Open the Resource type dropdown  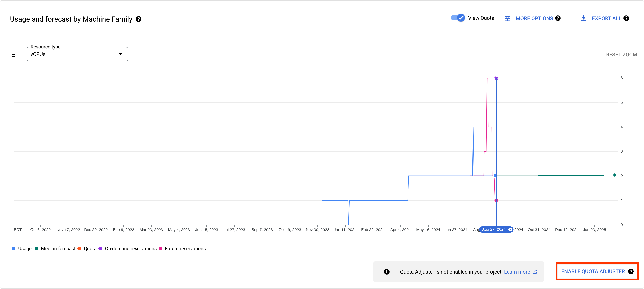77,54
